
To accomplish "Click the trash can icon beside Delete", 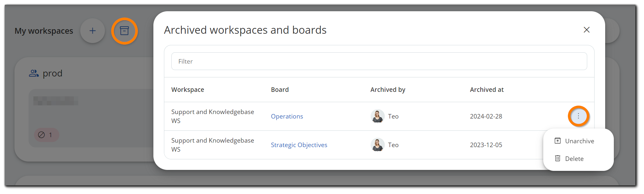I will (x=557, y=158).
